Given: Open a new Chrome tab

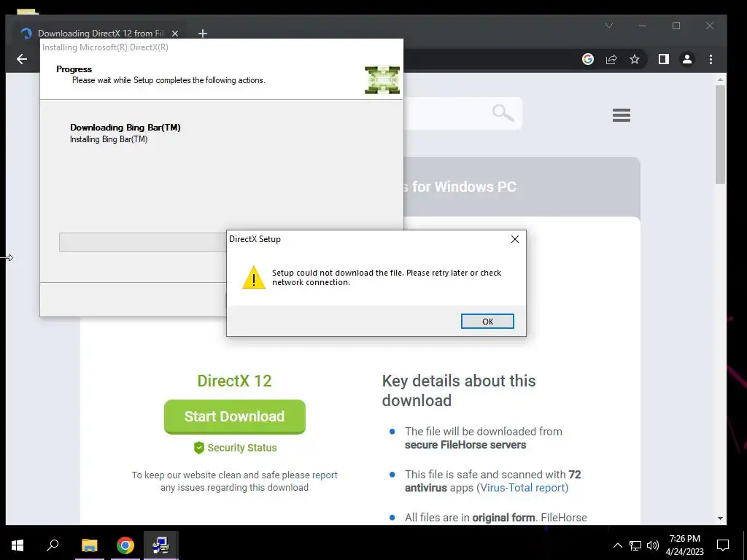Looking at the screenshot, I should point(203,34).
